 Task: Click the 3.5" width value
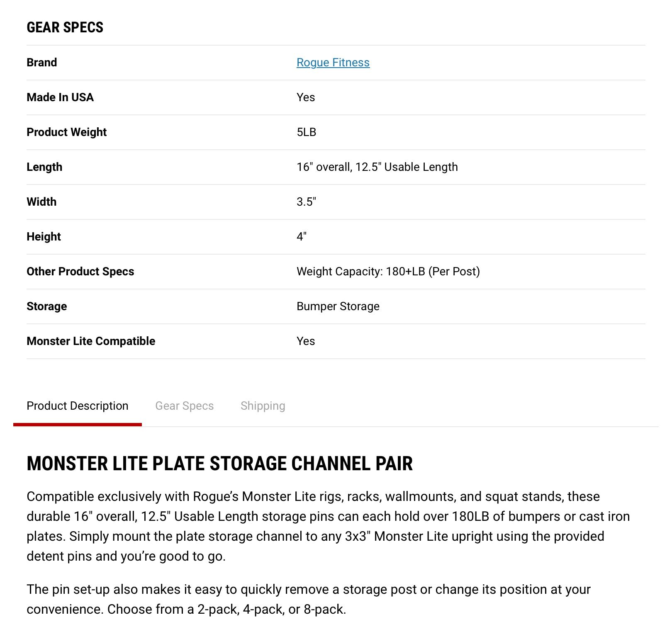[307, 202]
